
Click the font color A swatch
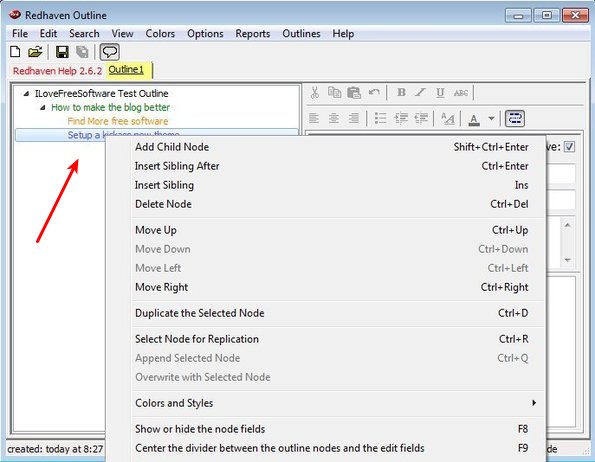pyautogui.click(x=474, y=119)
